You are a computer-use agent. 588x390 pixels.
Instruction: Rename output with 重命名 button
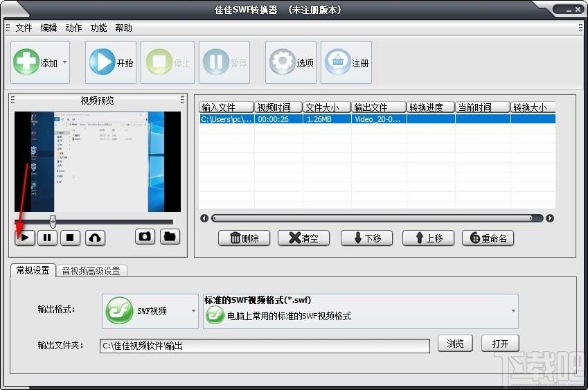click(488, 238)
